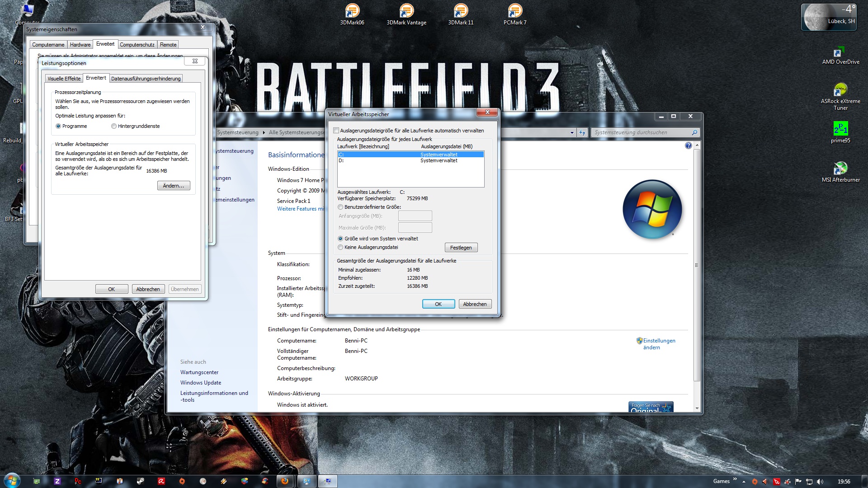Open the Remote tab
868x488 pixels.
click(168, 45)
